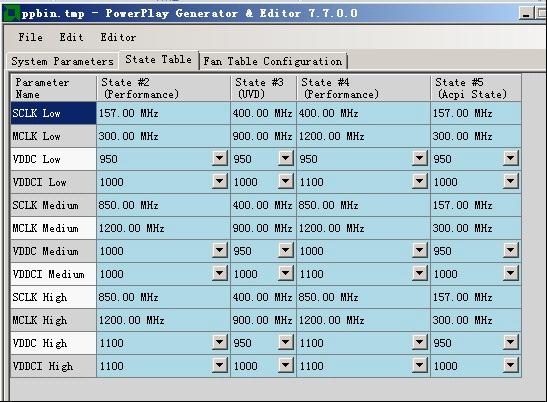Click State #3 (UVD) column header
The height and width of the screenshot is (402, 547).
[263, 88]
